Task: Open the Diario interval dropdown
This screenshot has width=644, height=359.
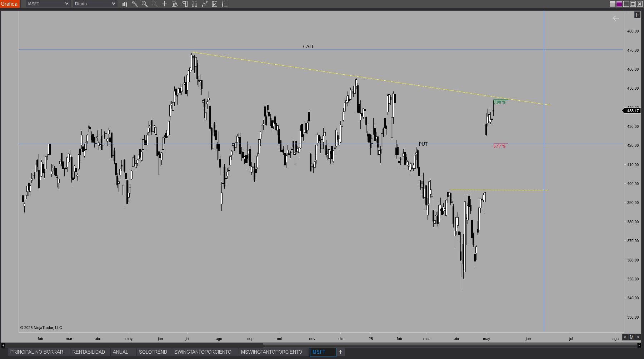Action: click(95, 4)
